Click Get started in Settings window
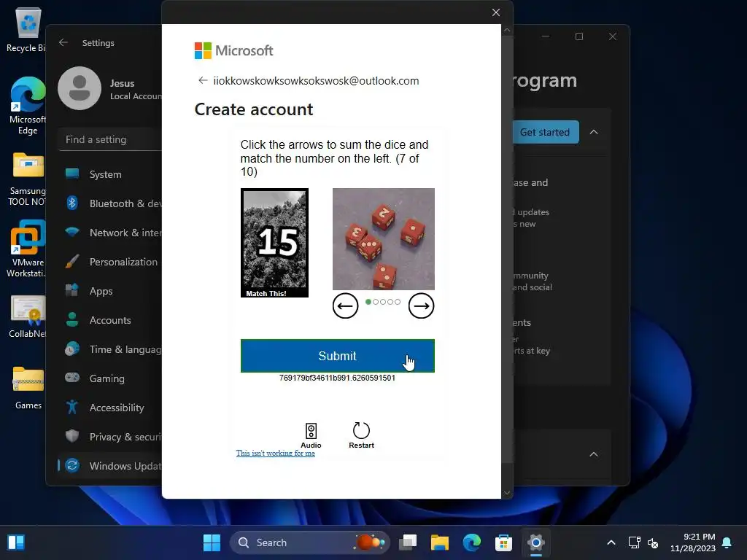 (x=546, y=132)
